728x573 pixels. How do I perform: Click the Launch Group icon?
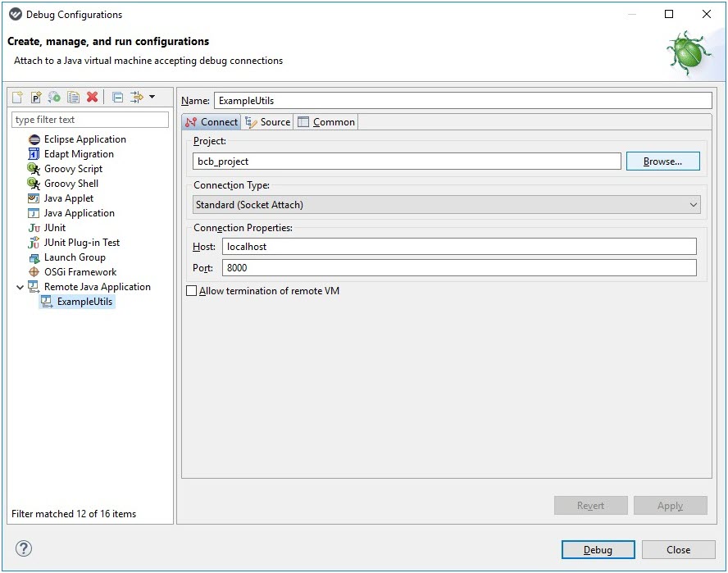34,257
